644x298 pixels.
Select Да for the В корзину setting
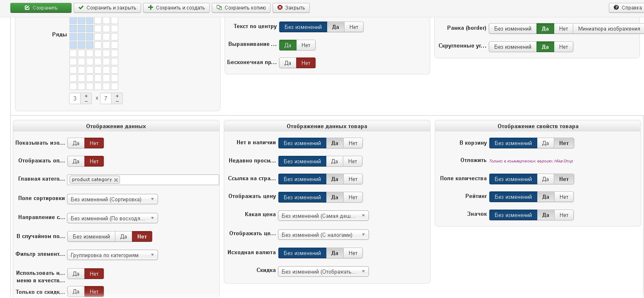545,143
